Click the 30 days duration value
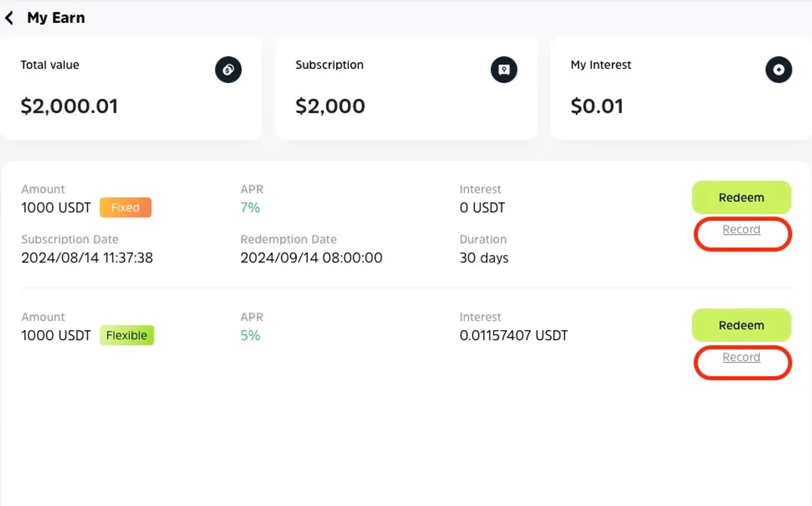The image size is (812, 506). tap(484, 258)
